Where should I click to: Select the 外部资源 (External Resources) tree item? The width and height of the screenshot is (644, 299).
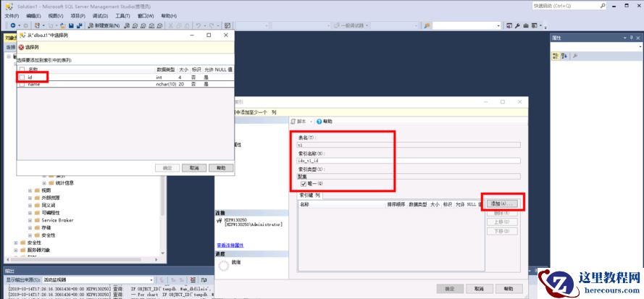pos(51,198)
